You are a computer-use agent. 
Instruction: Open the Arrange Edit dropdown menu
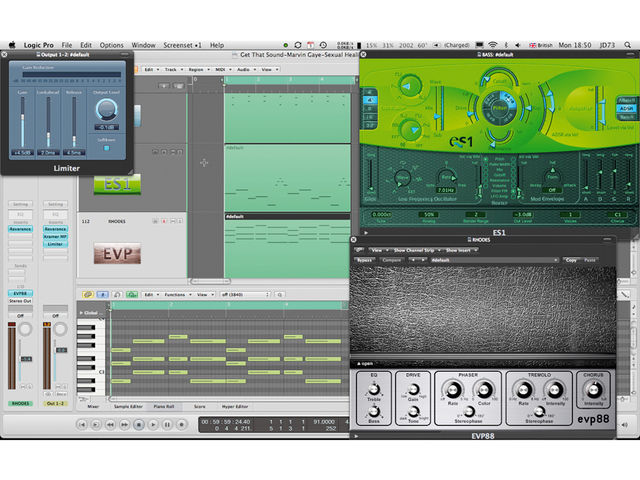tap(151, 70)
